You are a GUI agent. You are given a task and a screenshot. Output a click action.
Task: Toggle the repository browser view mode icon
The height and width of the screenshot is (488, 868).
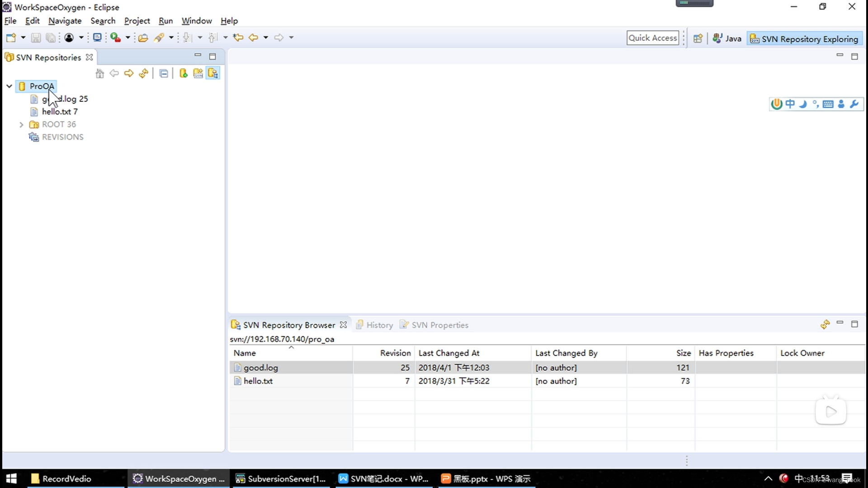[213, 73]
